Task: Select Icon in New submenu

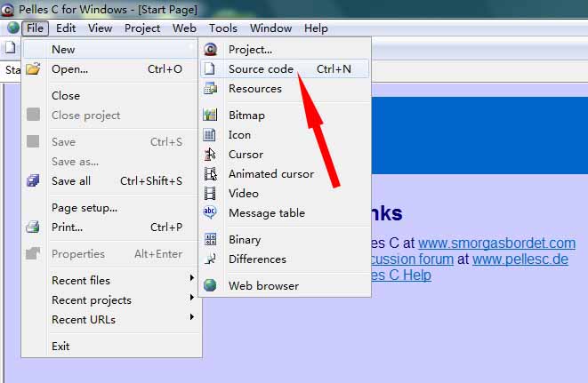Action: point(285,134)
